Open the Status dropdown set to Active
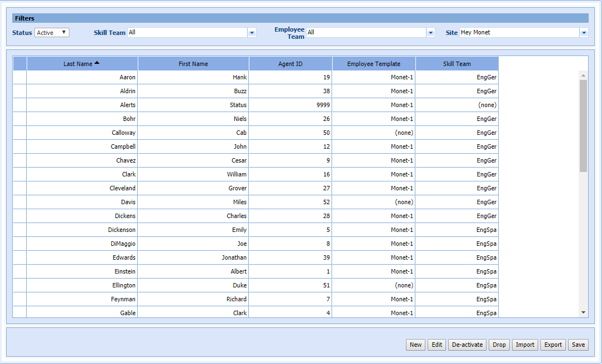This screenshot has height=364, width=602. tap(52, 33)
